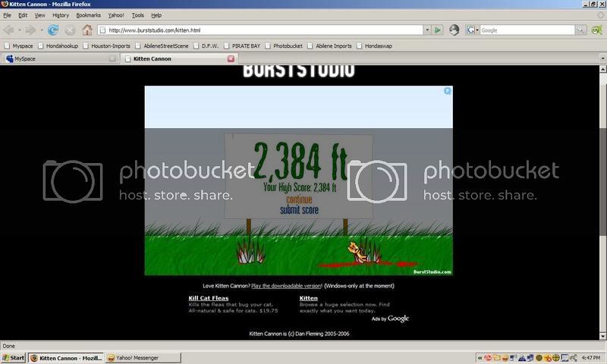
Task: Open the D.F.W. bookmark
Action: click(x=206, y=45)
